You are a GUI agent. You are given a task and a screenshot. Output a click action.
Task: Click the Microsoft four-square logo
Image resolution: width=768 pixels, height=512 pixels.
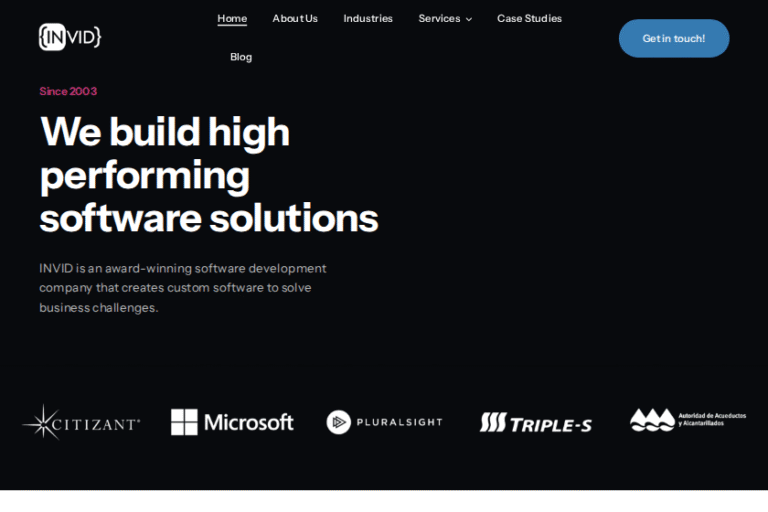tap(184, 422)
